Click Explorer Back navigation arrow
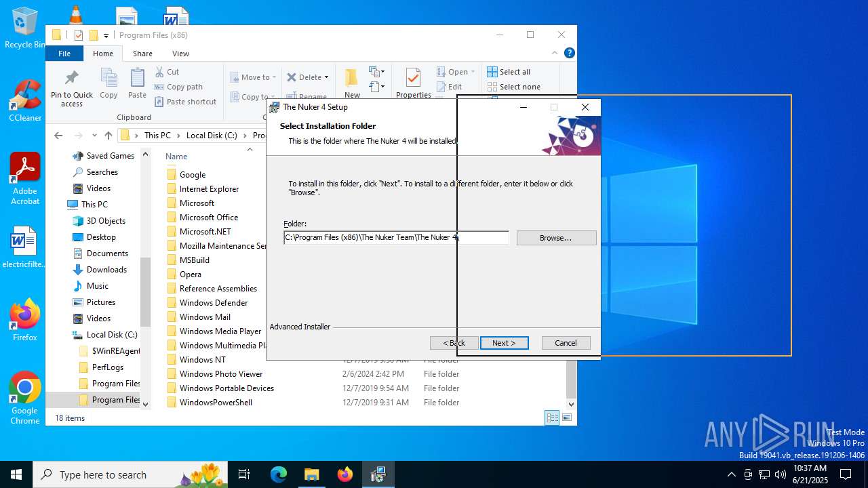The height and width of the screenshot is (488, 868). 58,136
